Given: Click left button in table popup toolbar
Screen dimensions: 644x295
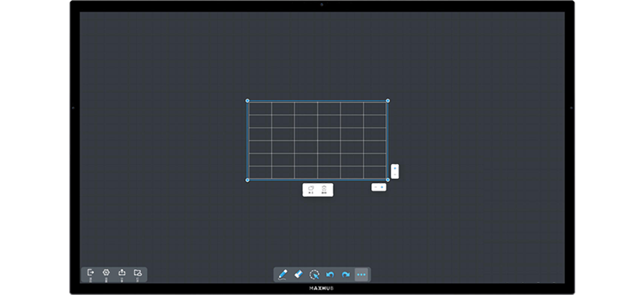Looking at the screenshot, I should pyautogui.click(x=310, y=190).
